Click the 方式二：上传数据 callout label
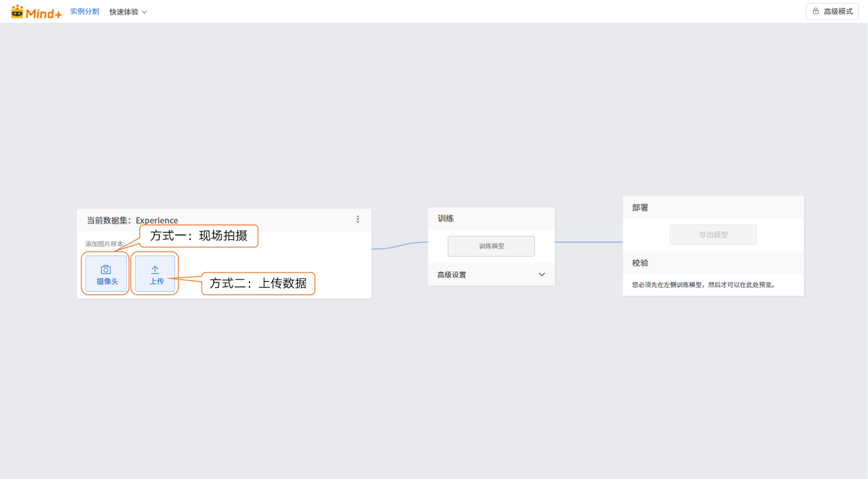Viewport: 868px width, 479px height. click(x=258, y=283)
